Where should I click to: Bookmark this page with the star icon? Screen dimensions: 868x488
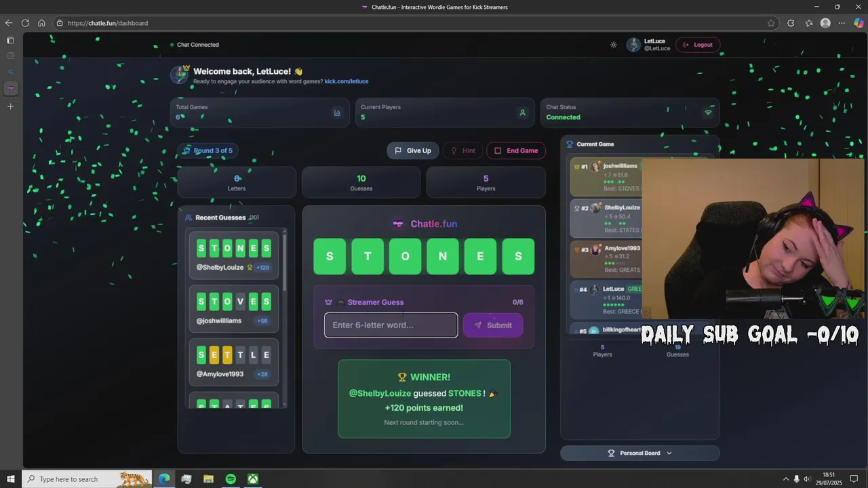click(x=771, y=23)
